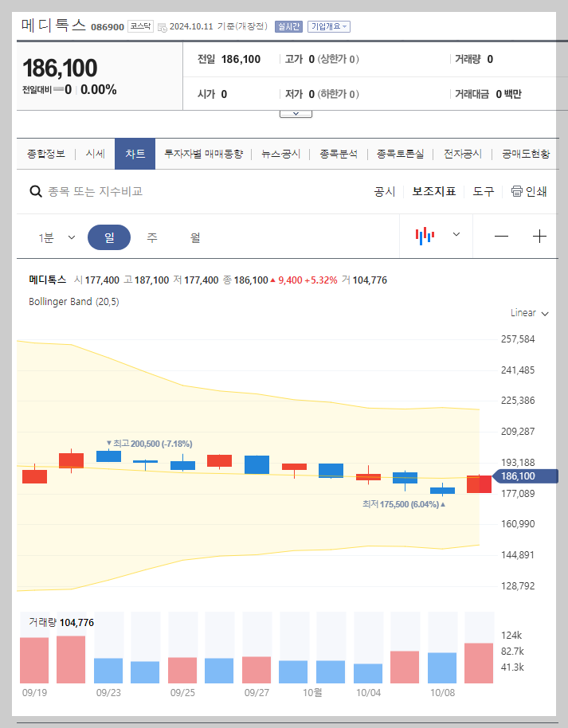Click the 10/08 date axis label
The width and height of the screenshot is (568, 728).
tap(442, 693)
